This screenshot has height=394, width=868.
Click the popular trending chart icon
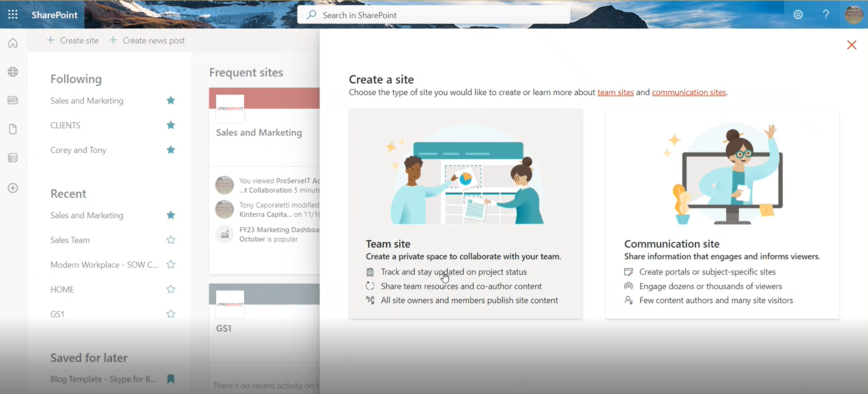point(225,235)
